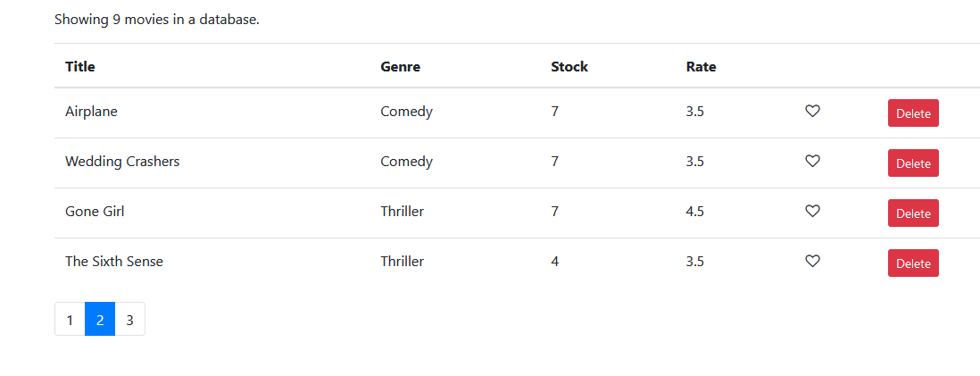The height and width of the screenshot is (376, 980).
Task: Click The Sixth Sense title
Action: [x=114, y=262]
